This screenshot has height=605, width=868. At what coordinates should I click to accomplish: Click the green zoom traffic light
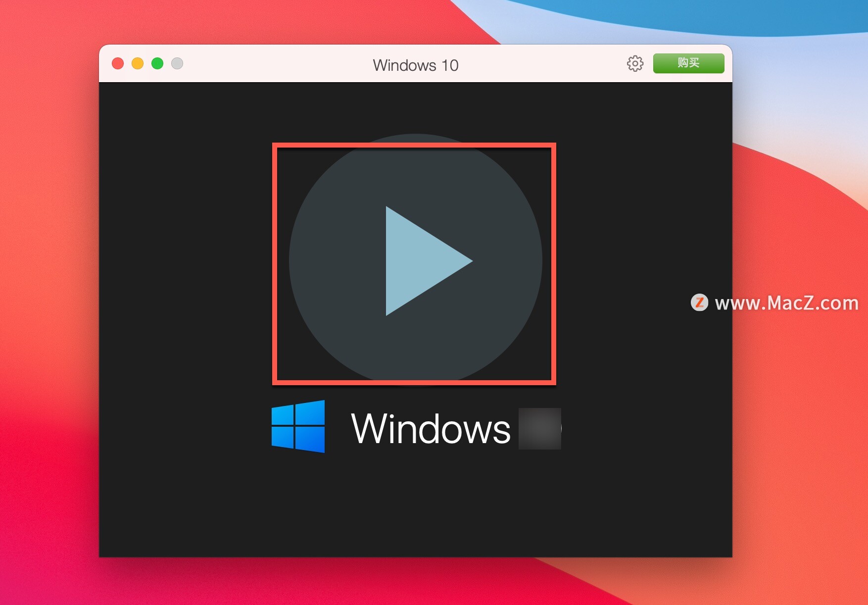point(157,63)
